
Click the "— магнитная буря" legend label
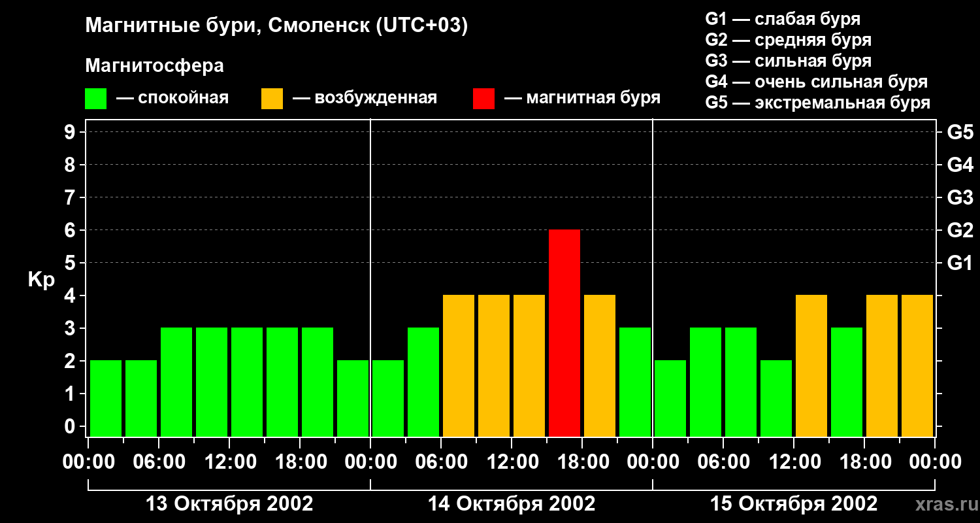[x=583, y=99]
